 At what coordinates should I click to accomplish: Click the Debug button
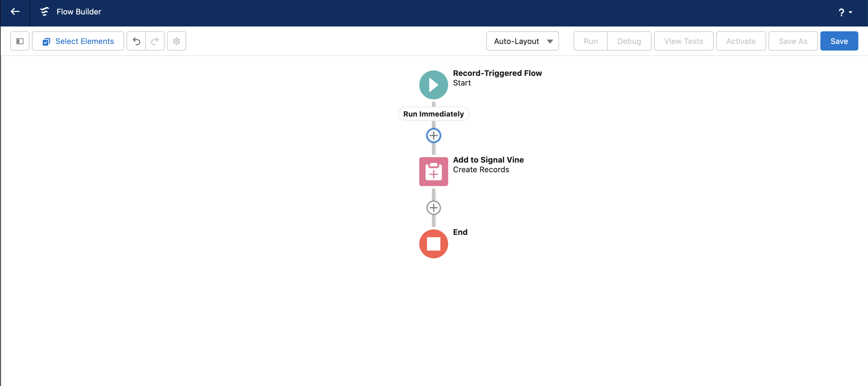click(629, 41)
